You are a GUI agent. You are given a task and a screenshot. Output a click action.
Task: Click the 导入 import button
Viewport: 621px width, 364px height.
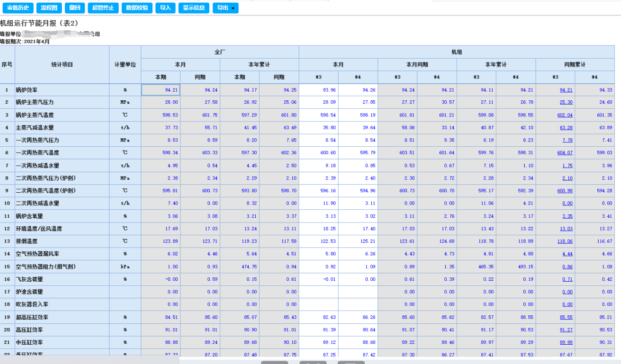(x=166, y=8)
